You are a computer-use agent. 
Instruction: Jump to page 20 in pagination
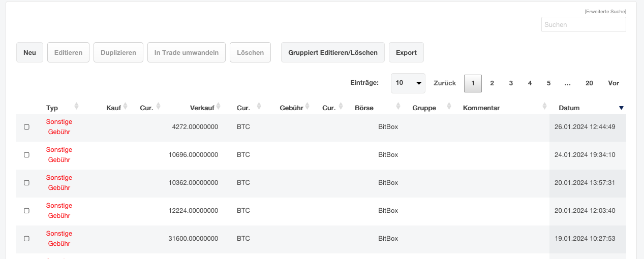pyautogui.click(x=589, y=83)
